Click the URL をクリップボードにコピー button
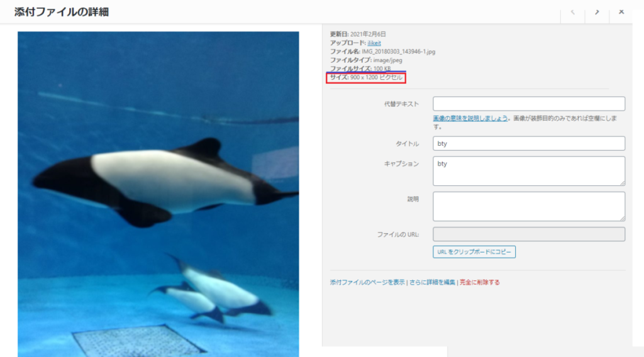Viewport: 644px width, 357px height. pyautogui.click(x=474, y=252)
